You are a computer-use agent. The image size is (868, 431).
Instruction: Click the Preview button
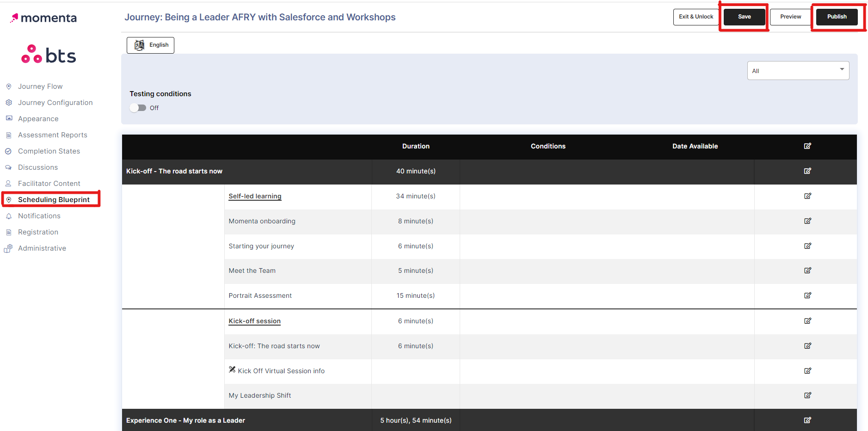[790, 17]
